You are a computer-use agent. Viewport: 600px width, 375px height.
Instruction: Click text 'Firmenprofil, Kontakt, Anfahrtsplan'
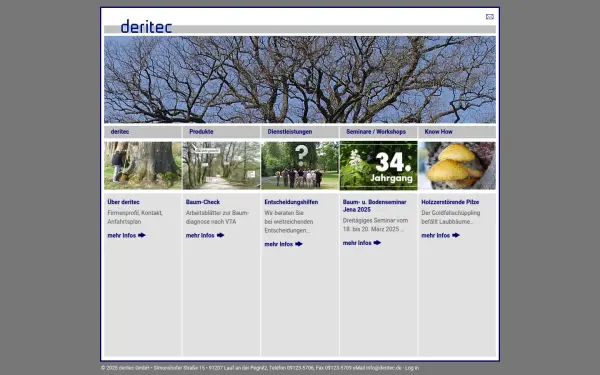pos(135,217)
